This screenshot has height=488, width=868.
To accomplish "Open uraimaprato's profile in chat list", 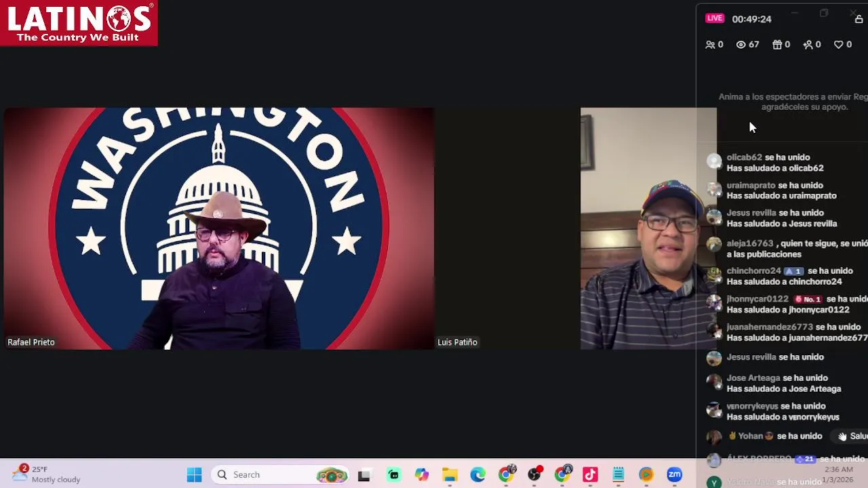I will (x=751, y=185).
